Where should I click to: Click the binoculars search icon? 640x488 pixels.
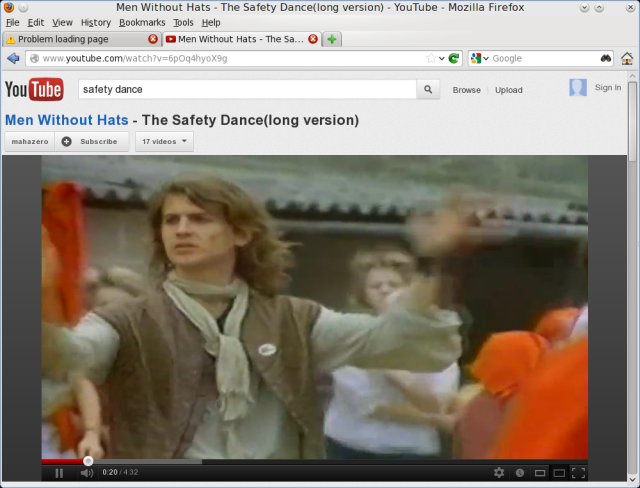pos(606,58)
